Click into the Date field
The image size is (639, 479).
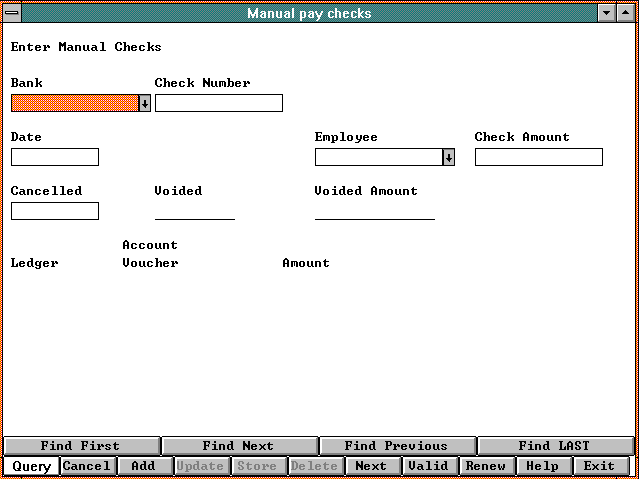click(55, 157)
